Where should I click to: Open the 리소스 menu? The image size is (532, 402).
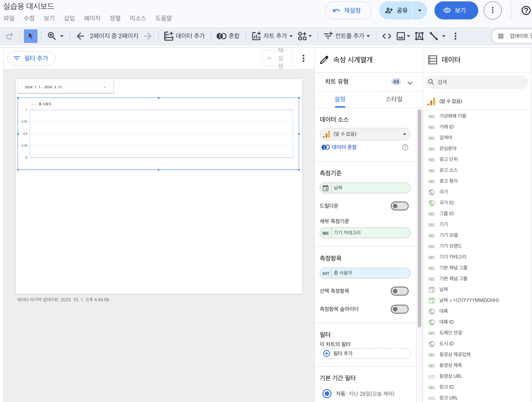[x=138, y=18]
